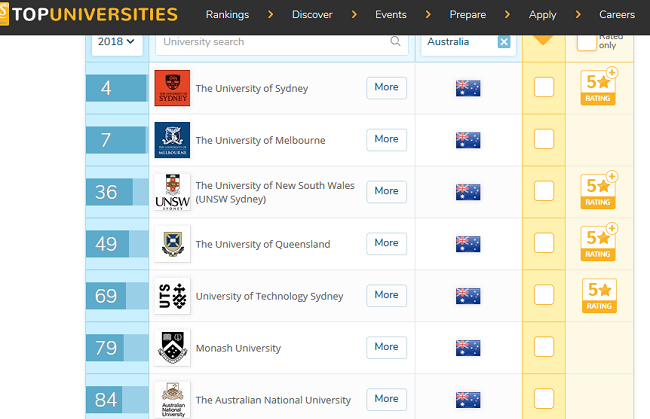Tick compare checkbox for Monash University
650x419 pixels.
(x=544, y=347)
